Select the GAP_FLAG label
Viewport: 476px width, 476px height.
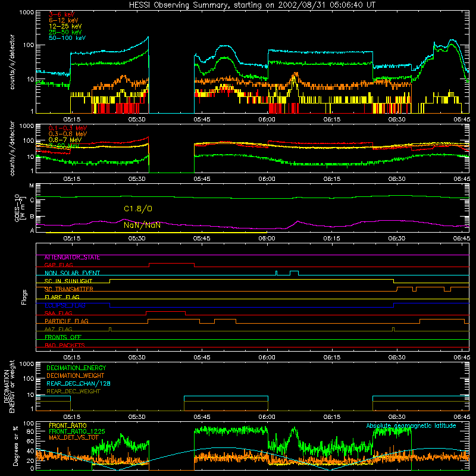[x=58, y=265]
